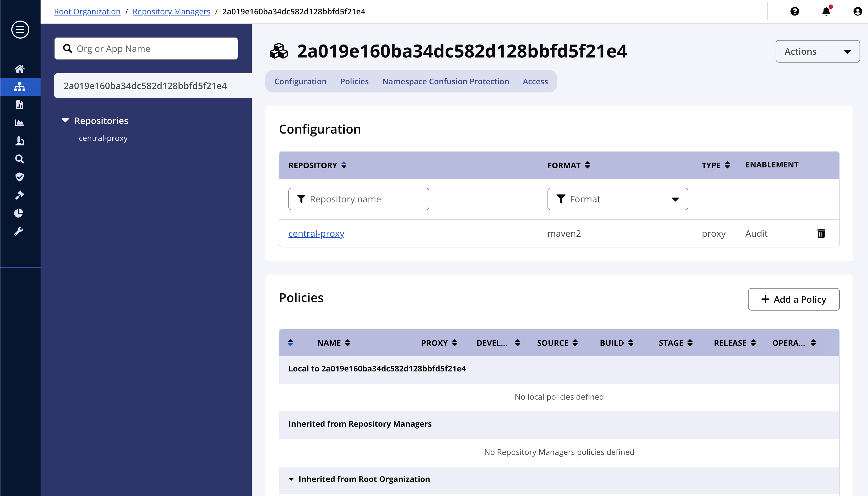Sort policies table by Opera... column

pos(794,343)
